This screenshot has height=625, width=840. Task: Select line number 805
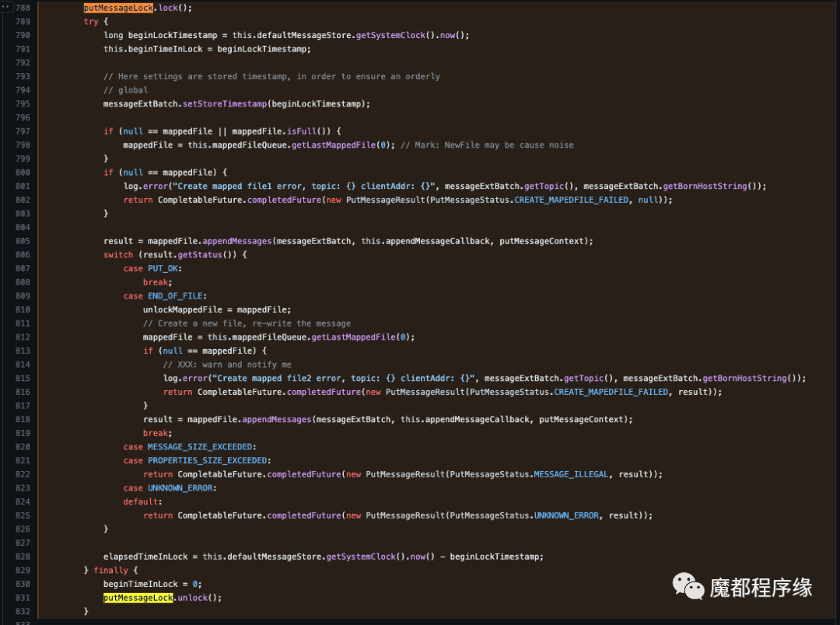pyautogui.click(x=23, y=241)
